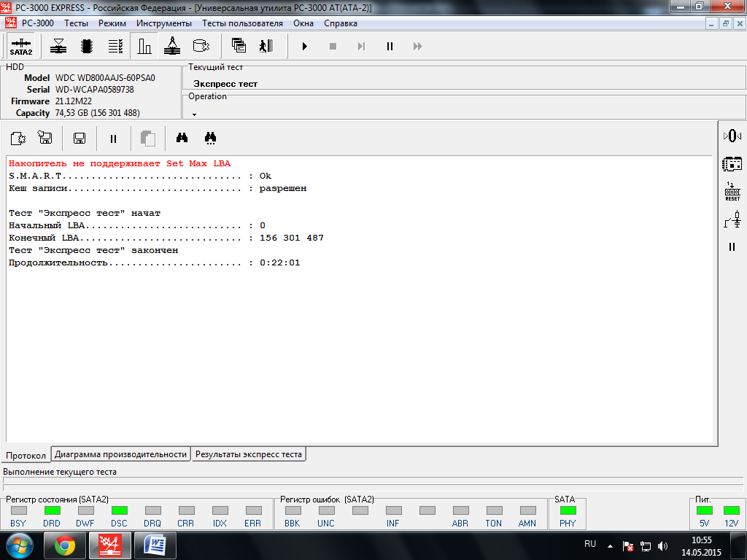Click the DSC status register indicator
This screenshot has width=747, height=560.
pyautogui.click(x=119, y=510)
